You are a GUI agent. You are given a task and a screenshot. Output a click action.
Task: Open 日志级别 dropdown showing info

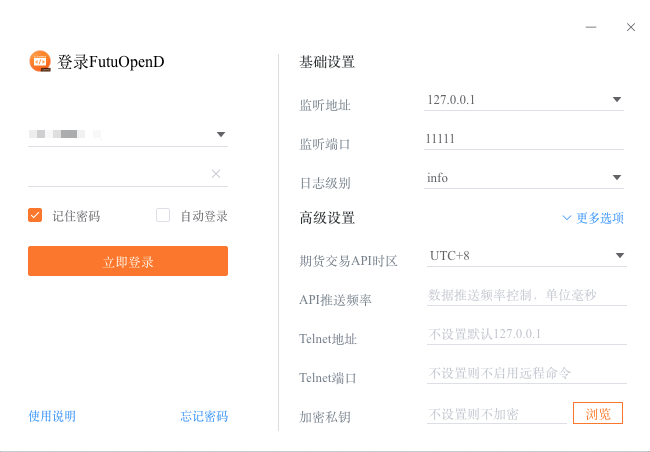(617, 177)
